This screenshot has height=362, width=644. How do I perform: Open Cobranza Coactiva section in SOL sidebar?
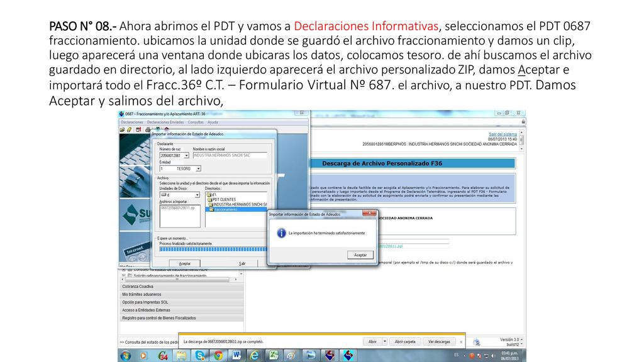click(182, 287)
